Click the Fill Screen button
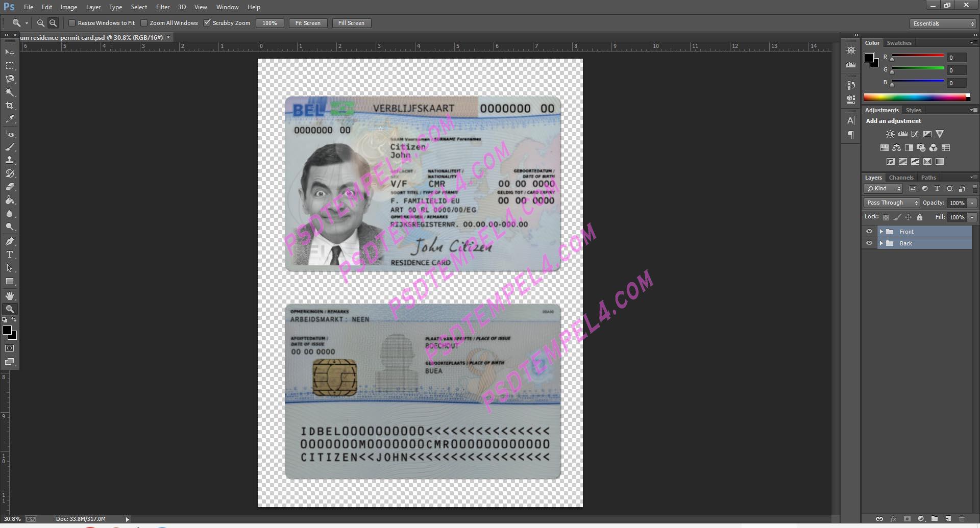Image resolution: width=980 pixels, height=528 pixels. (x=351, y=23)
